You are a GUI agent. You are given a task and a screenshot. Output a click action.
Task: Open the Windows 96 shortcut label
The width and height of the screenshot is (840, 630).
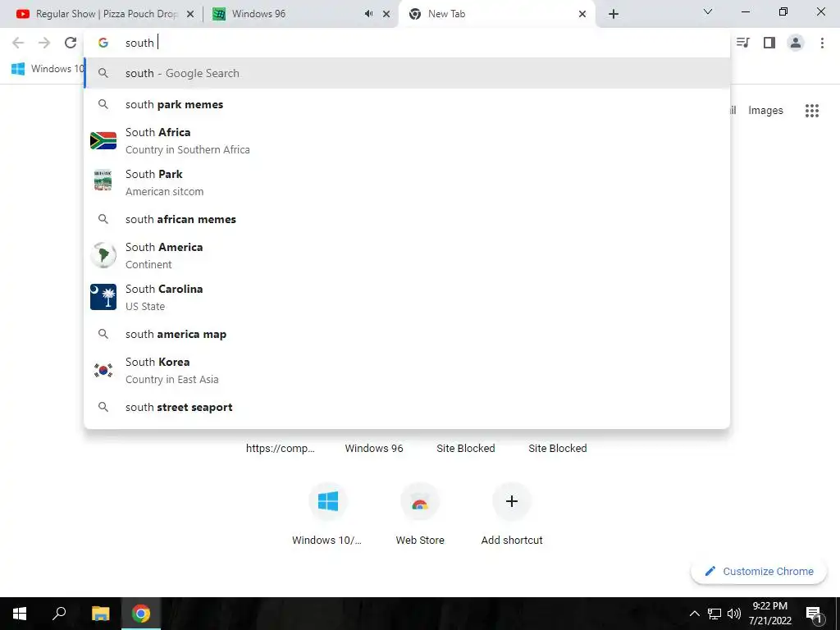pos(374,449)
